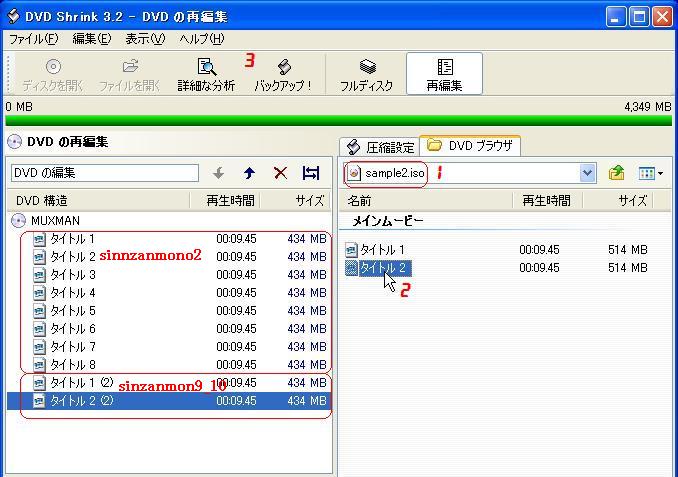Viewport: 678px width, 477px height.
Task: Click the icon next to タイトル 1 (2)
Action: tap(39, 383)
